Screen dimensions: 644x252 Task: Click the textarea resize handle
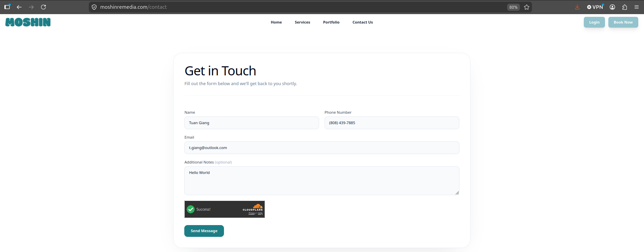tap(457, 193)
